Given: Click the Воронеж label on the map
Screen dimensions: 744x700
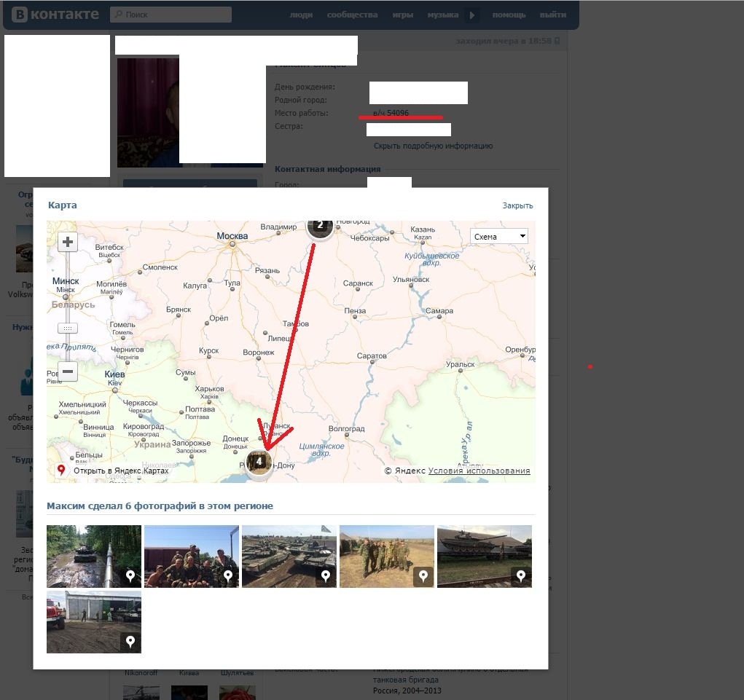Looking at the screenshot, I should coord(259,353).
